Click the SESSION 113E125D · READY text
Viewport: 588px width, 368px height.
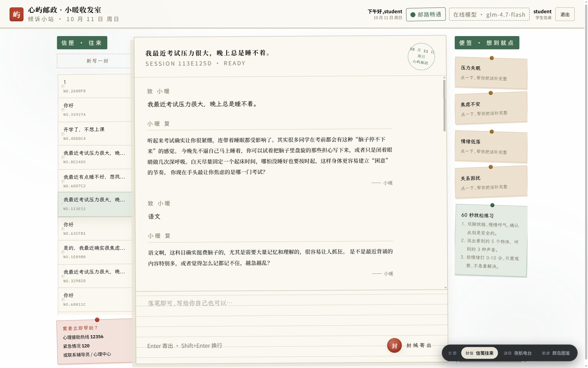[x=195, y=64]
